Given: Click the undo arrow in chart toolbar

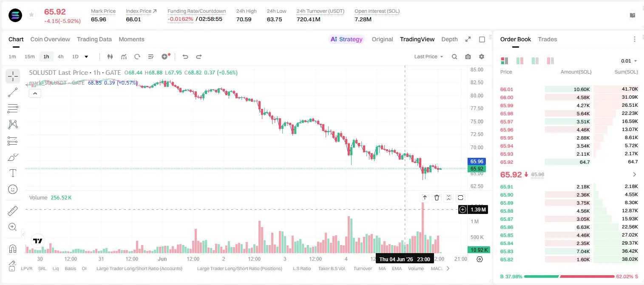Looking at the screenshot, I should [x=185, y=57].
